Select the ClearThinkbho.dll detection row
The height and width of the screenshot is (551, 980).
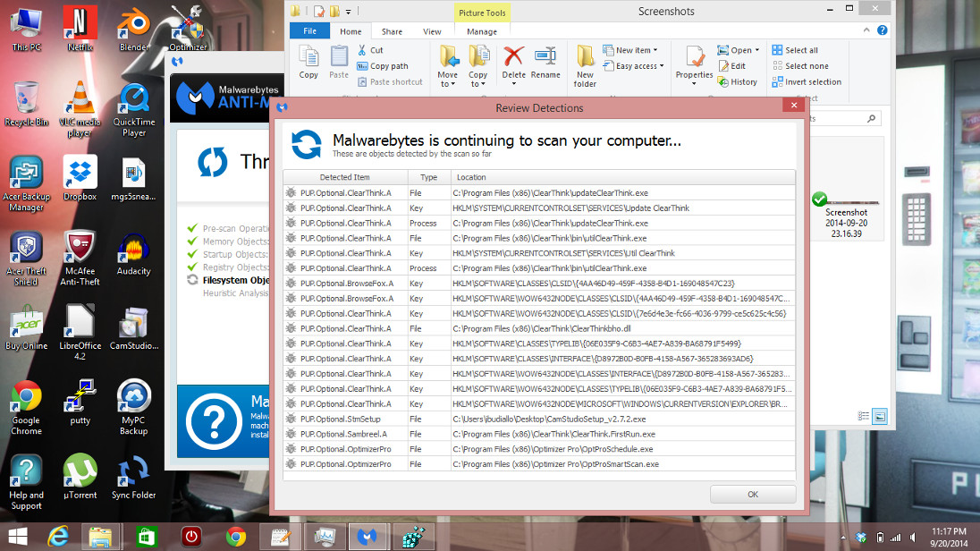[539, 328]
